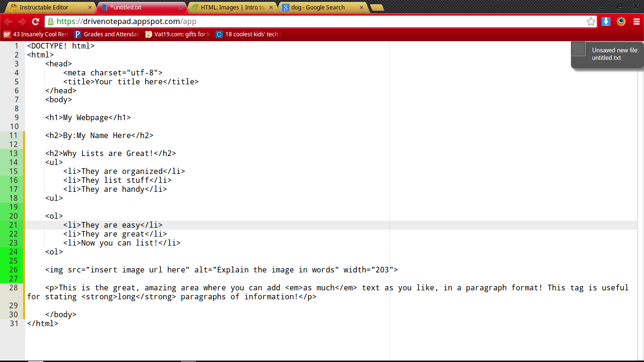Screen dimensions: 644x362
Task: Close the Instructable Editor tab
Action: coord(90,8)
